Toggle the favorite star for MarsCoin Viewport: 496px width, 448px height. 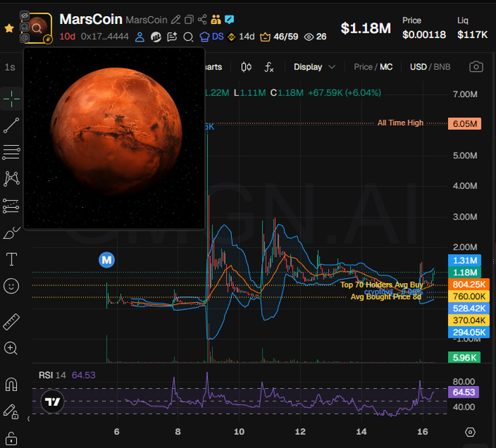point(9,28)
